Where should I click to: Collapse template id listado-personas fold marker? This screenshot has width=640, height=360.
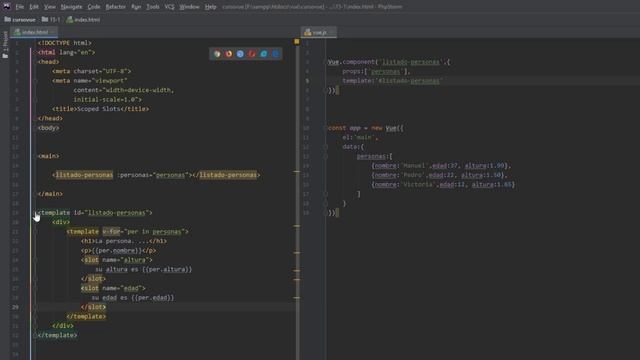click(x=36, y=213)
